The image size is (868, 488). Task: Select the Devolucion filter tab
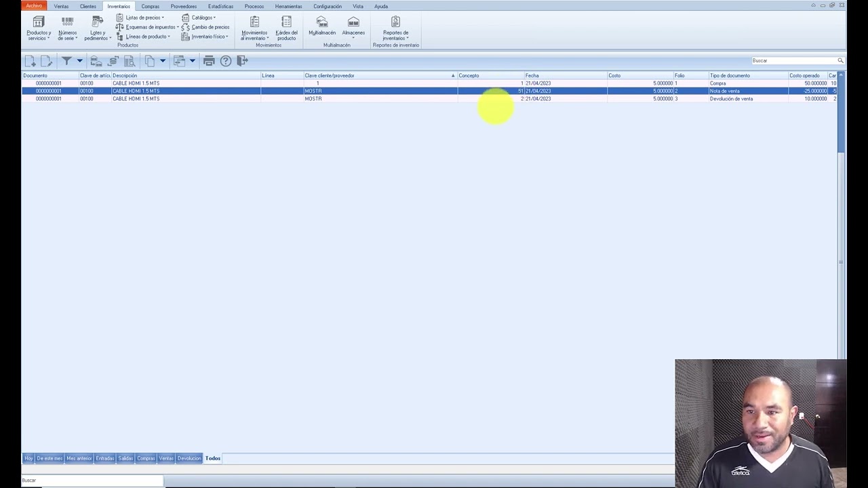pyautogui.click(x=189, y=458)
